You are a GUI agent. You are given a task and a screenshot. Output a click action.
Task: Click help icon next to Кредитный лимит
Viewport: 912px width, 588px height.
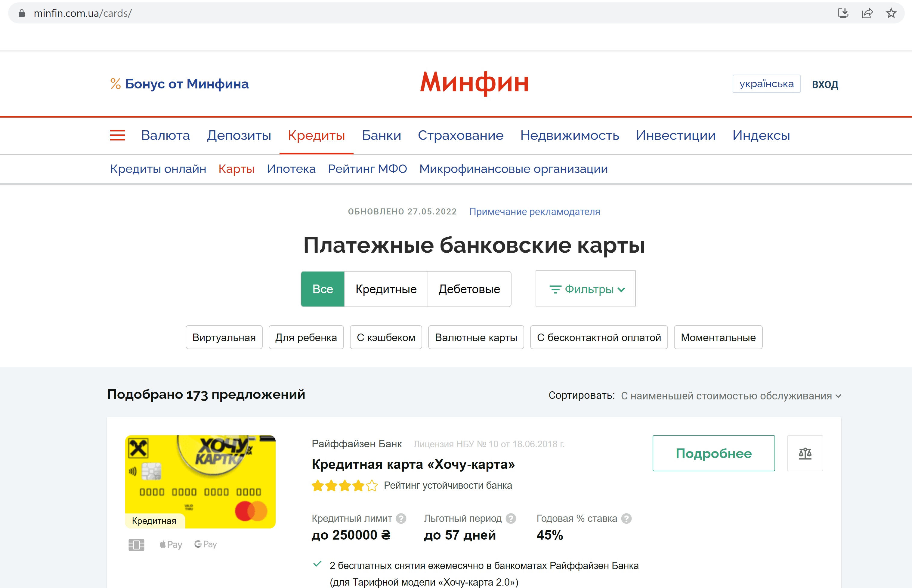coord(401,519)
